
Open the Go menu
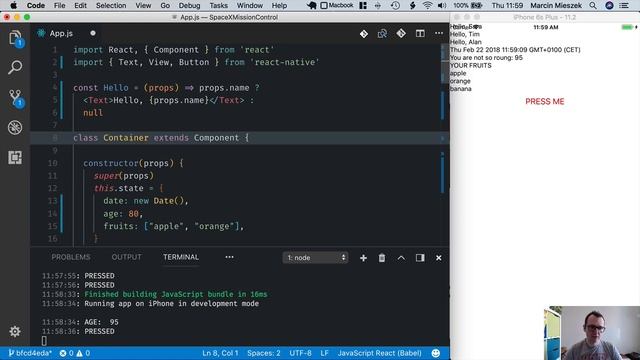click(165, 5)
